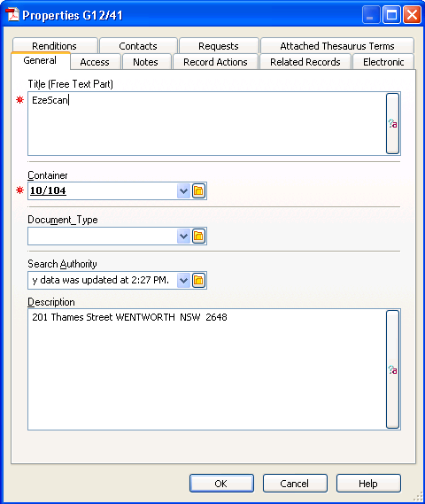Viewport: 425px width, 504px height.
Task: Select the Renditions tab
Action: point(55,45)
